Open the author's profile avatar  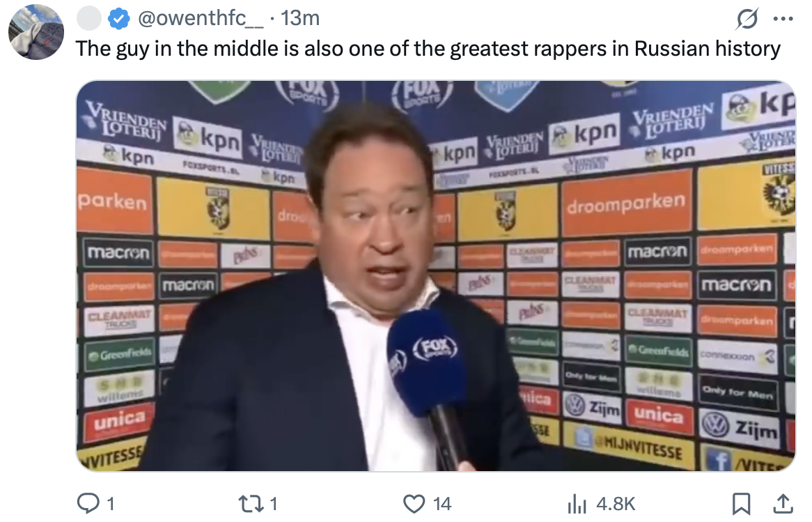coord(36,32)
